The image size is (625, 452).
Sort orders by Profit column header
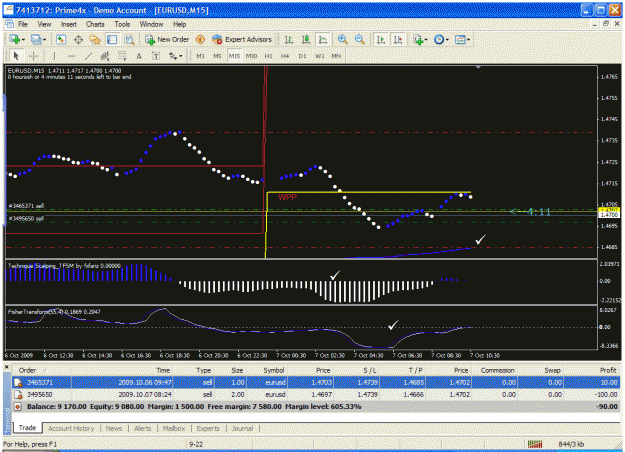[608, 370]
